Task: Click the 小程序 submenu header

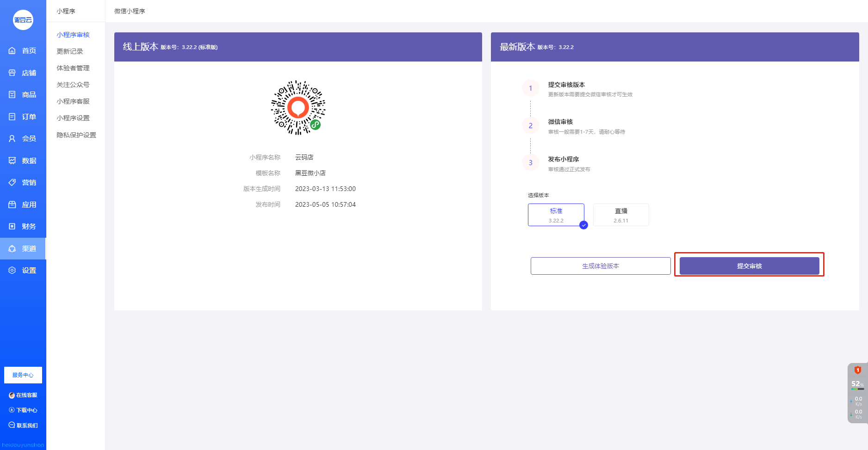Action: coord(66,11)
